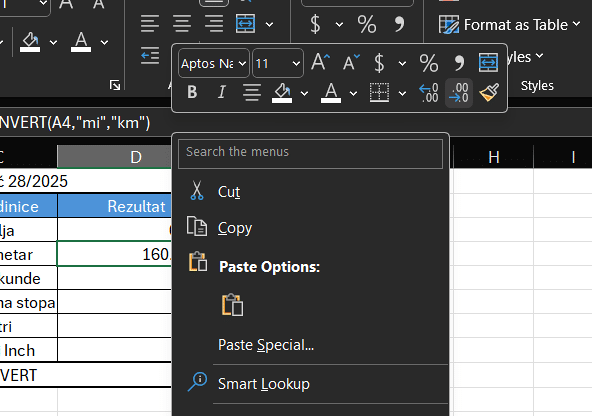Viewport: 592px width, 416px height.
Task: Click ribbon Center align icon
Action: [182, 23]
